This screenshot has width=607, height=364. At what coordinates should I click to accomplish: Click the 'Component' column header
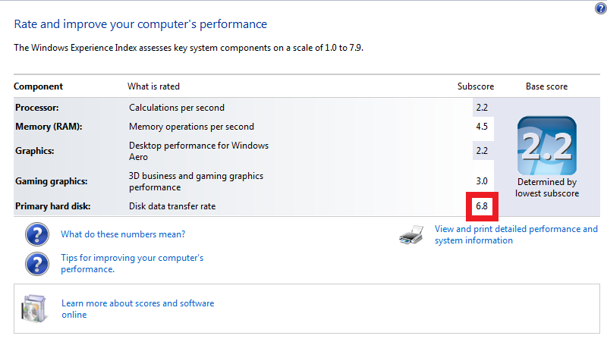click(x=38, y=86)
